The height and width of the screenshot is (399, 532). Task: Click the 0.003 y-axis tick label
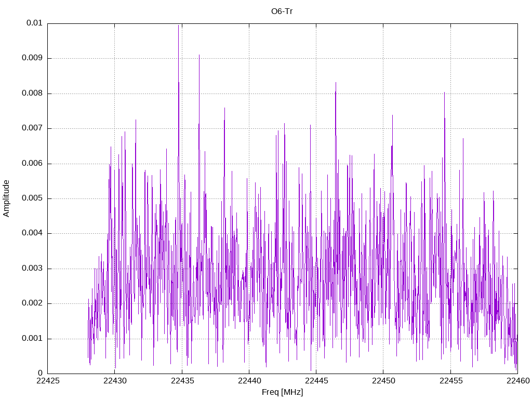point(32,269)
